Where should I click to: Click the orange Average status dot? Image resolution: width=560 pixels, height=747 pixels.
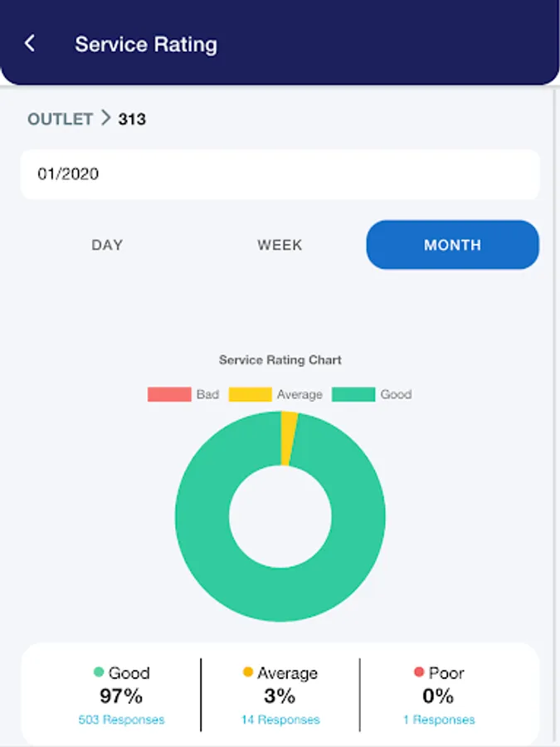coord(247,672)
